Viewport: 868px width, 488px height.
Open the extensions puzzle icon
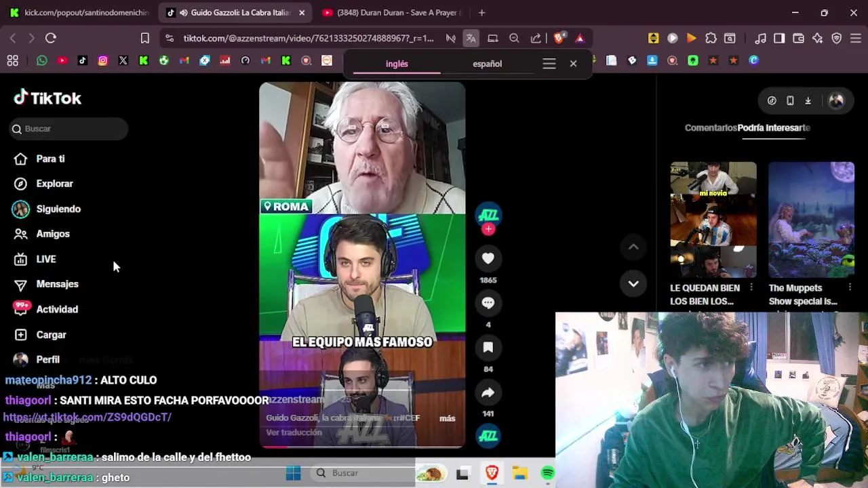pyautogui.click(x=711, y=38)
